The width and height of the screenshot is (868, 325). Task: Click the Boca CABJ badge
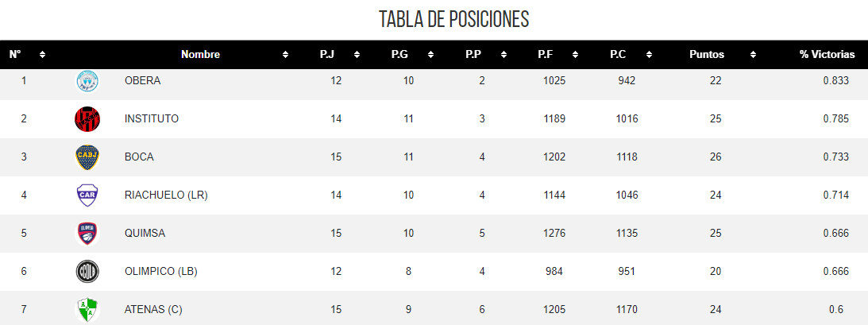87,157
